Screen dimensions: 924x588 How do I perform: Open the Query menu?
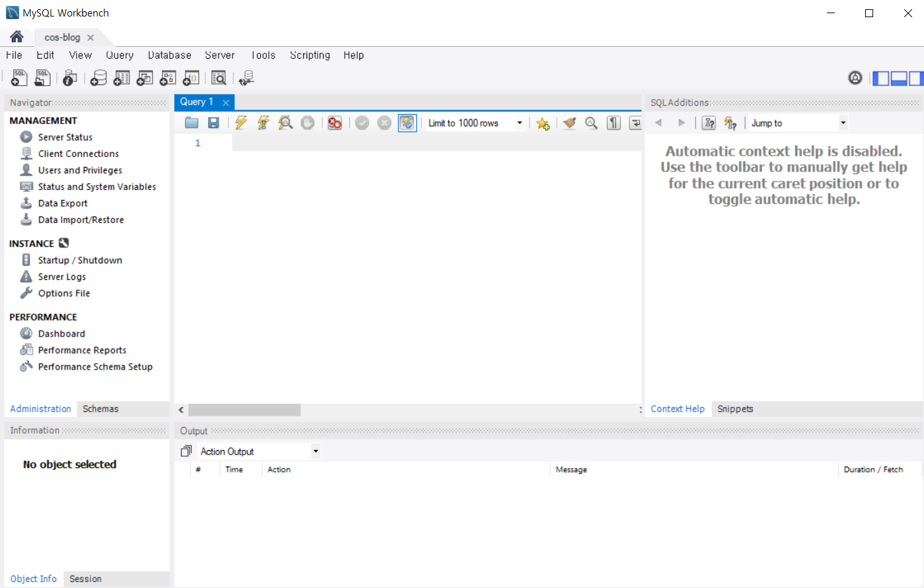pyautogui.click(x=120, y=55)
